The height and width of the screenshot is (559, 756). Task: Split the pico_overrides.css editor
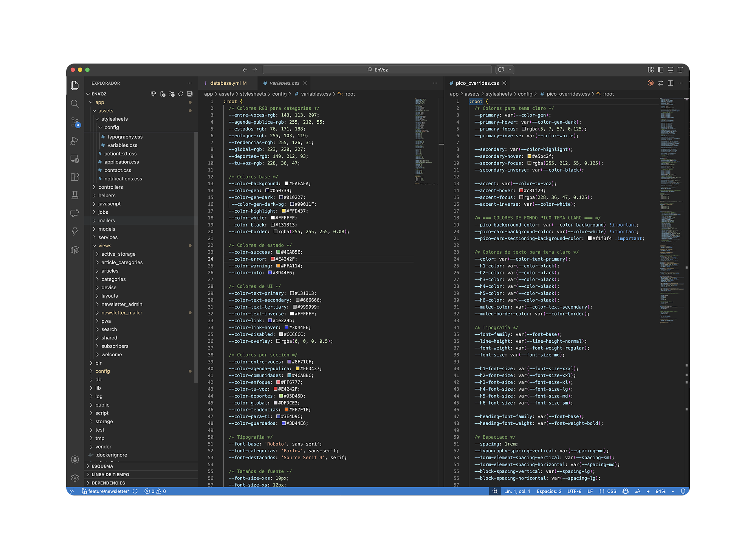(670, 83)
